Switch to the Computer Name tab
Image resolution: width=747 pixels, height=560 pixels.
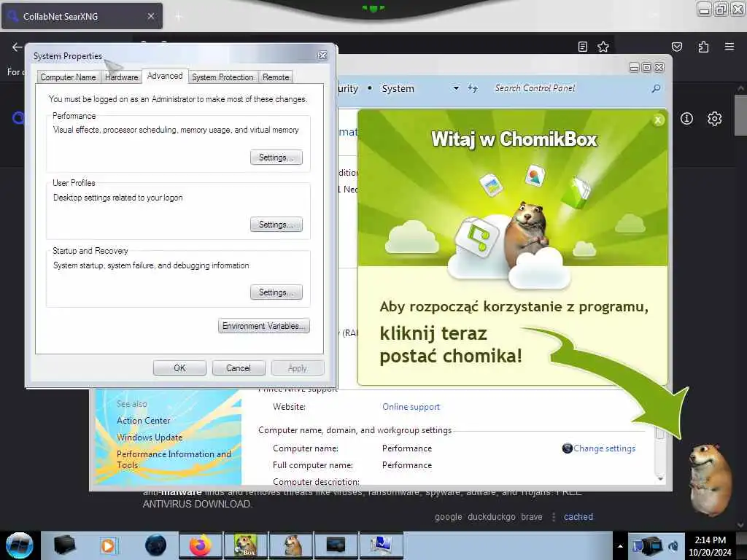[68, 77]
